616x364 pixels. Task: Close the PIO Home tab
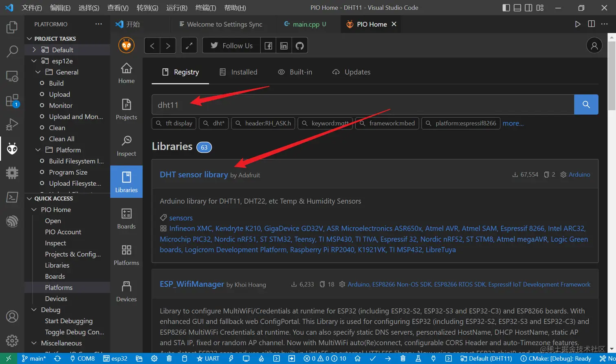click(x=394, y=24)
